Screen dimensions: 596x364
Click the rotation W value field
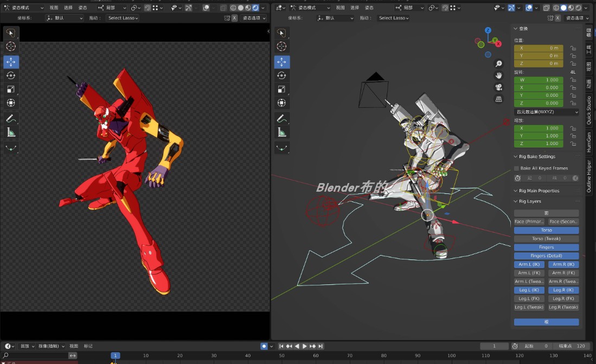click(x=539, y=80)
